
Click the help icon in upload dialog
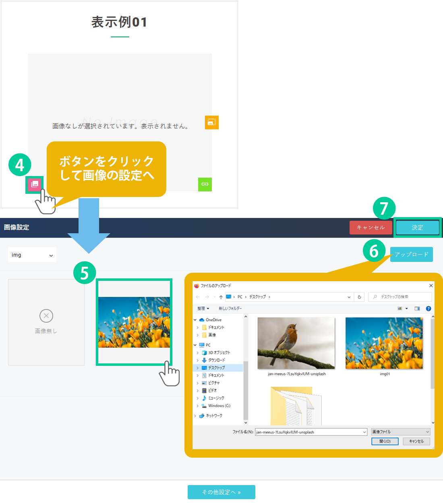point(429,309)
